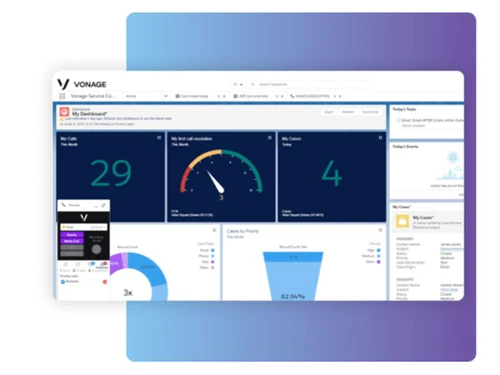Expand the phone number tab menu arrow
The width and height of the screenshot is (500, 375).
tap(335, 96)
